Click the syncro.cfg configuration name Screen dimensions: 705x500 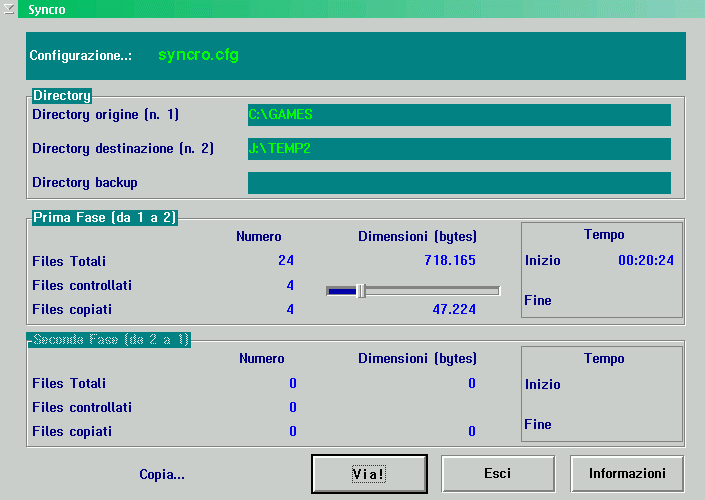click(198, 55)
